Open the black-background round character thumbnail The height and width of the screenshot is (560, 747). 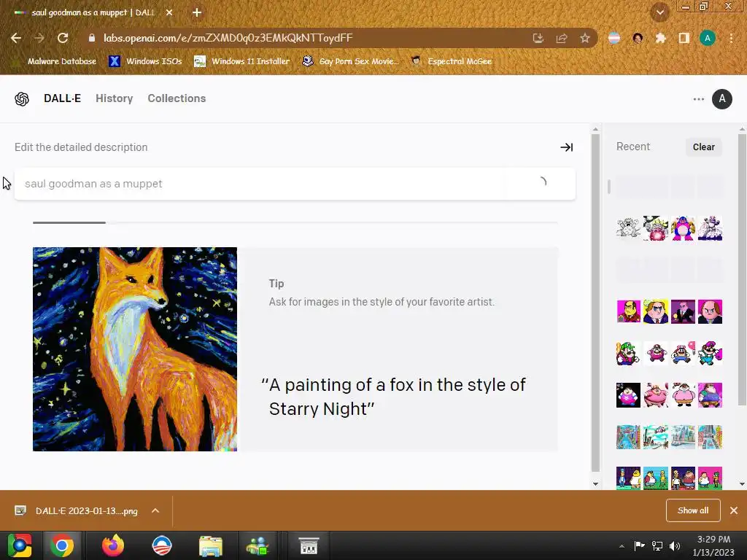(x=628, y=395)
